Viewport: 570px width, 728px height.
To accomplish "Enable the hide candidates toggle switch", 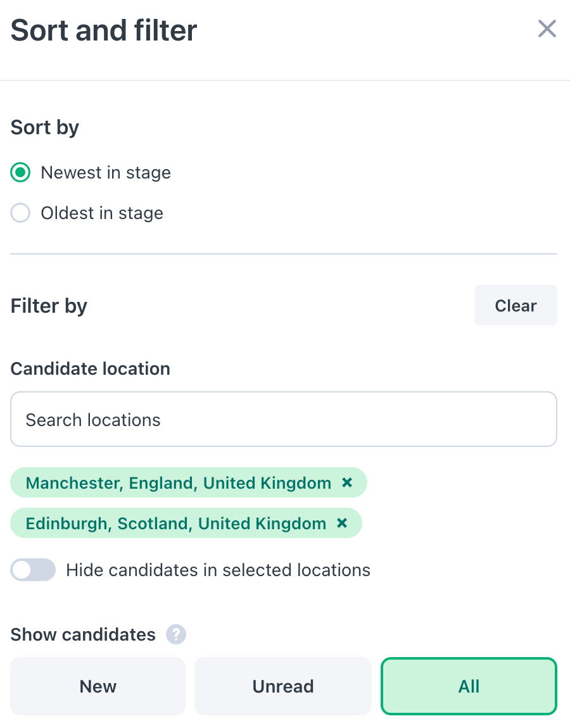I will (33, 570).
